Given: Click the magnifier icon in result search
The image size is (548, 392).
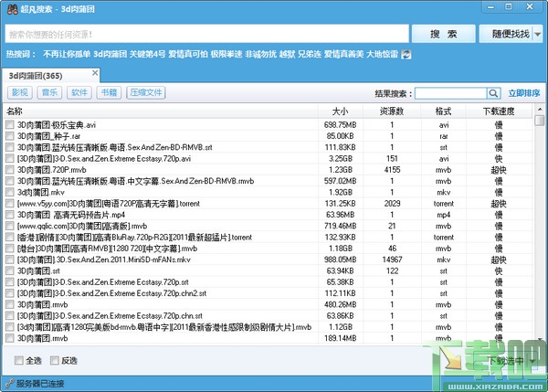Looking at the screenshot, I should 493,93.
